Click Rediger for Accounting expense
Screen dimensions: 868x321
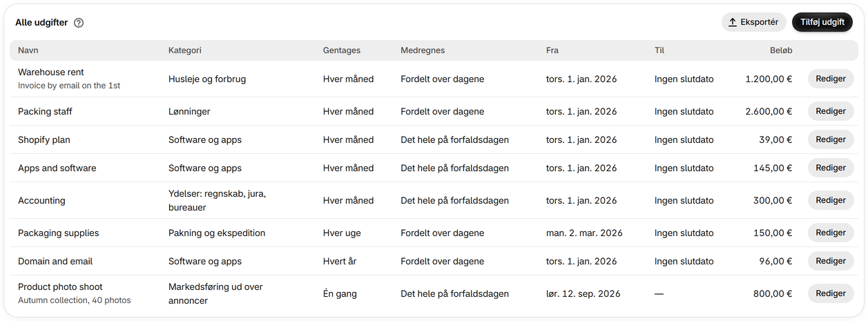click(x=831, y=200)
